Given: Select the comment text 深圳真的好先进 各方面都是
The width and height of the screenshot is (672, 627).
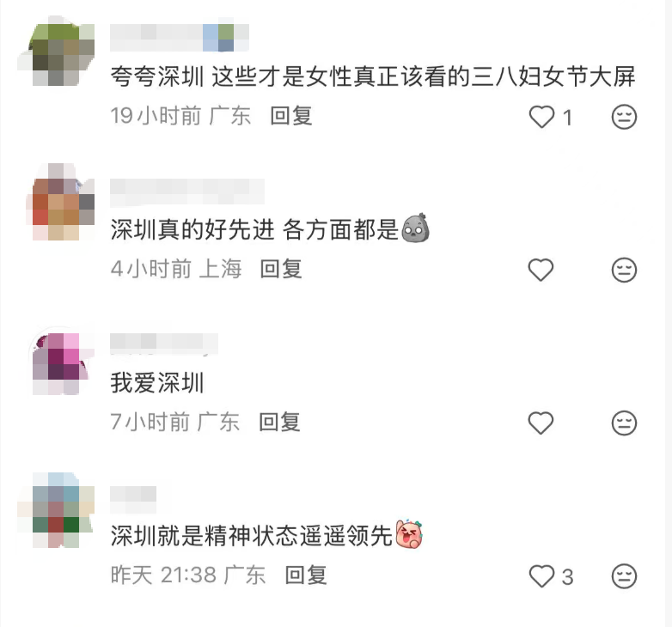Looking at the screenshot, I should (x=254, y=229).
